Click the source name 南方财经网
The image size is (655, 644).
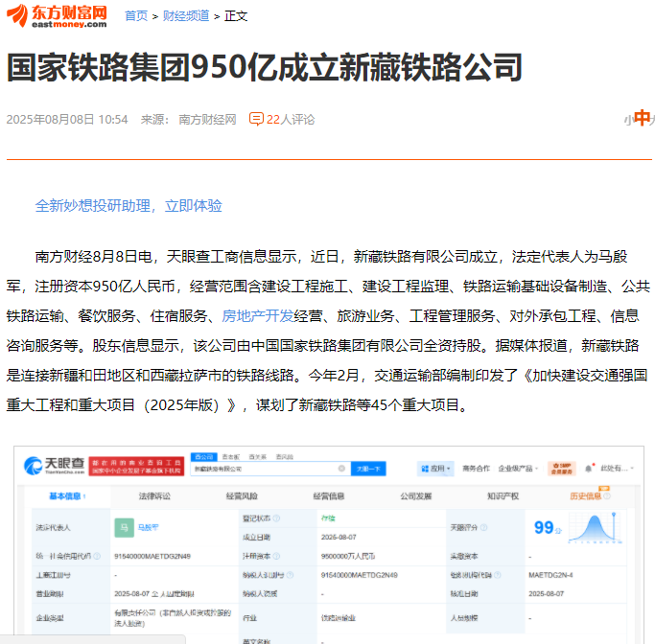click(x=207, y=120)
